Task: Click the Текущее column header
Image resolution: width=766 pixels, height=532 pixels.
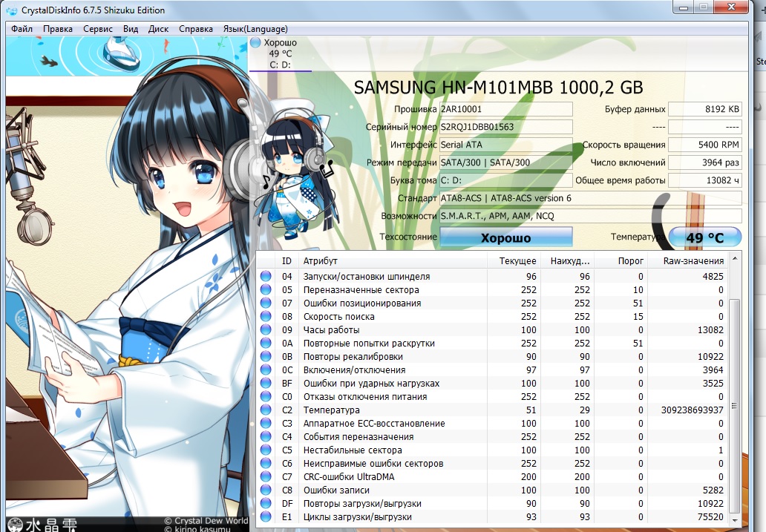Action: pyautogui.click(x=514, y=261)
